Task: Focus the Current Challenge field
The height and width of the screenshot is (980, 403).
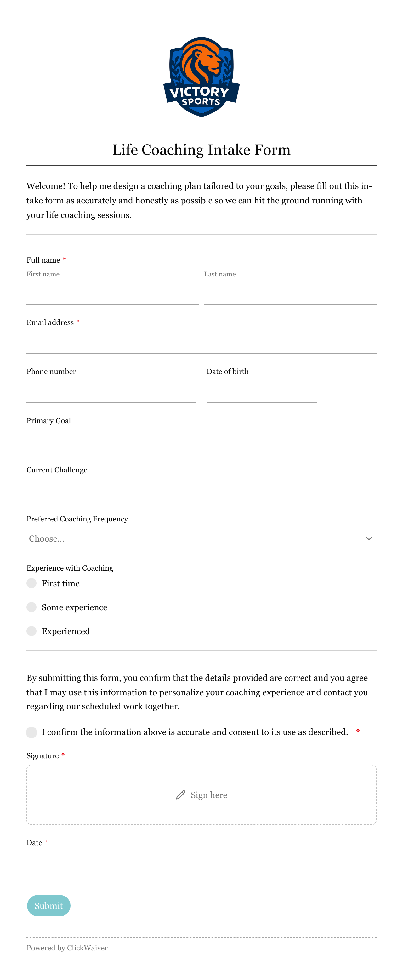Action: pyautogui.click(x=201, y=490)
